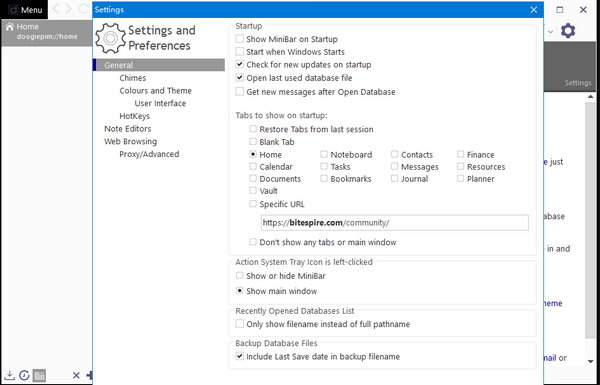
Task: Click the download tray icon at bottom left
Action: tap(10, 375)
